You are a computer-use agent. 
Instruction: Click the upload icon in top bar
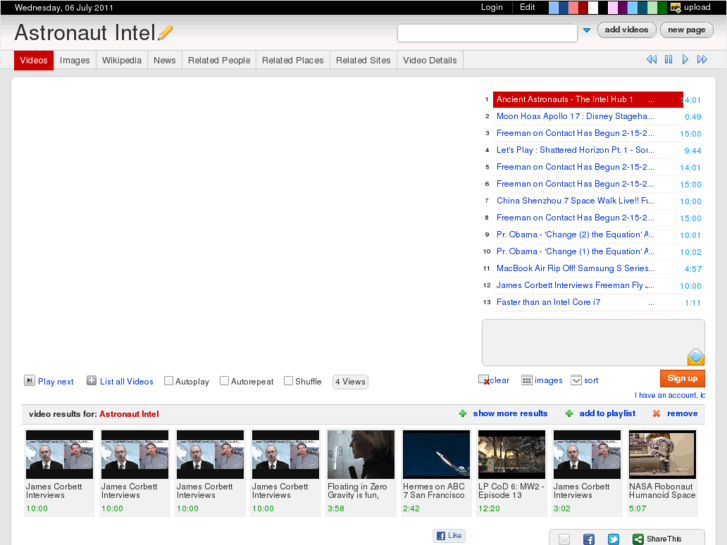(676, 7)
